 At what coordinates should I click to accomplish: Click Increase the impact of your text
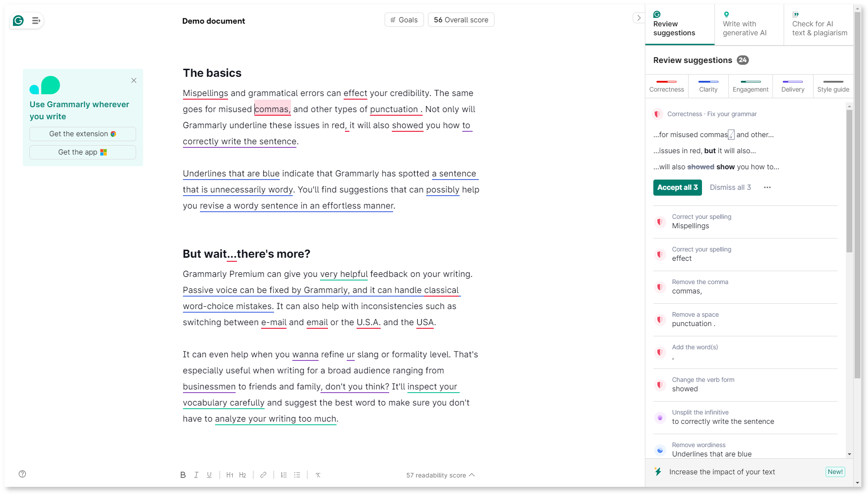coord(722,472)
